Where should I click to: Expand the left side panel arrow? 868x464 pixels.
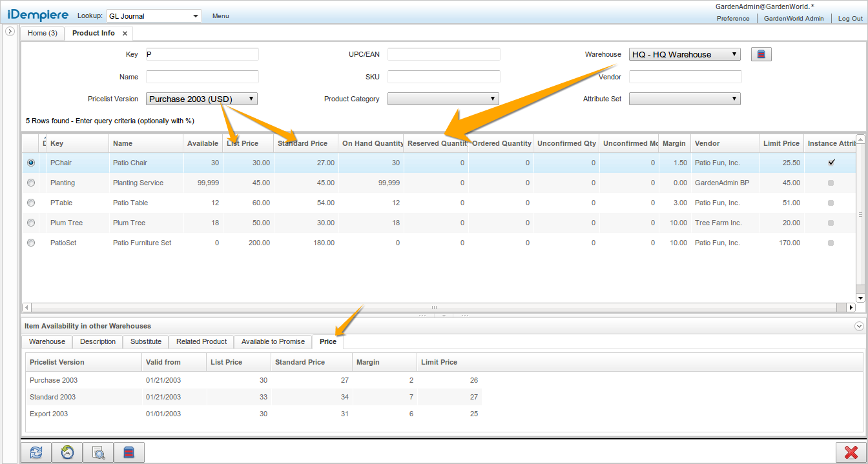10,31
